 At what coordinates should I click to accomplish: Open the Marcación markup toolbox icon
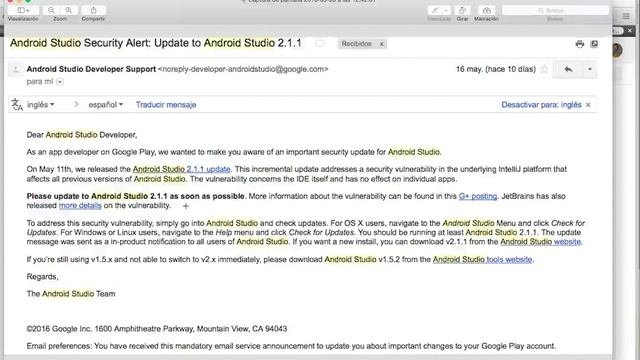pyautogui.click(x=486, y=10)
